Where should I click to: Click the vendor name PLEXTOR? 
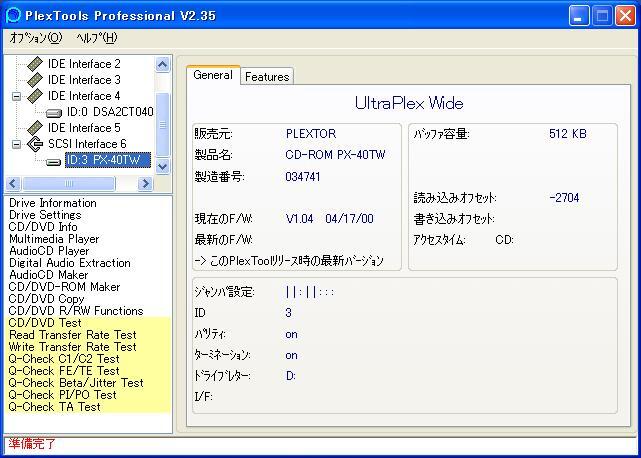pos(311,134)
